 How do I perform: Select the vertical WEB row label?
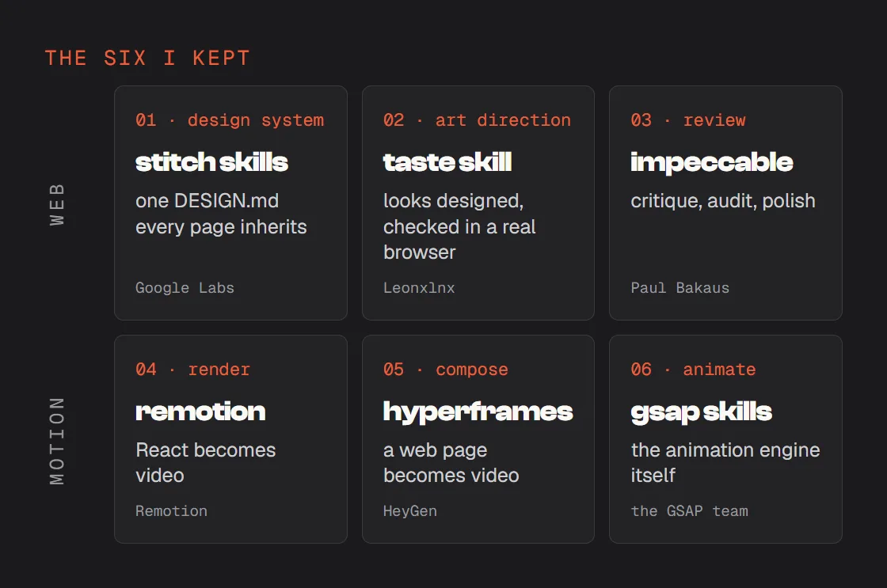[56, 204]
